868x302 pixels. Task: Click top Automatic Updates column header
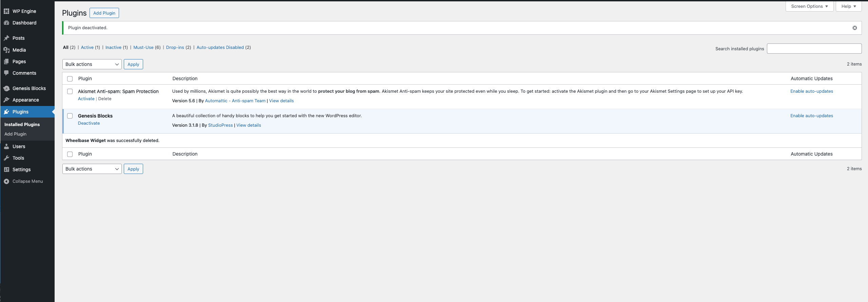812,78
